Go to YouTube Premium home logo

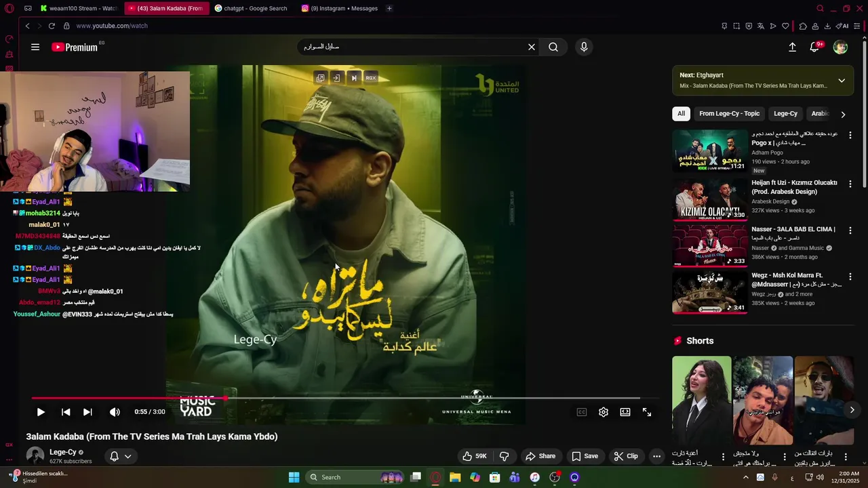75,47
